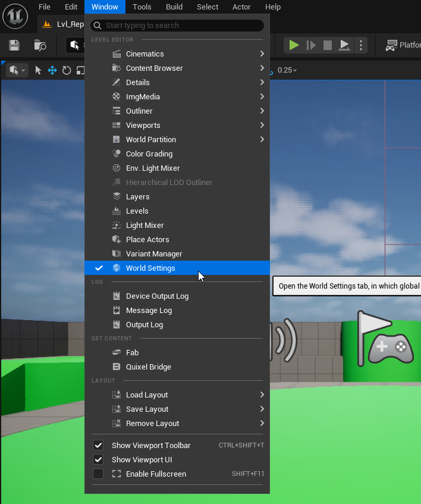
Task: Click the Quixel Bridge icon
Action: (x=116, y=367)
